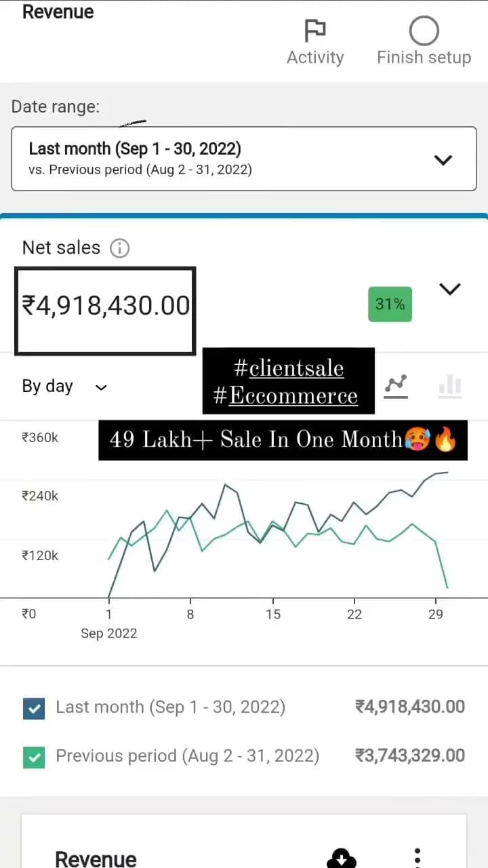Screen dimensions: 488x868
Task: Uncheck the Last month series checkbox
Action: [34, 708]
